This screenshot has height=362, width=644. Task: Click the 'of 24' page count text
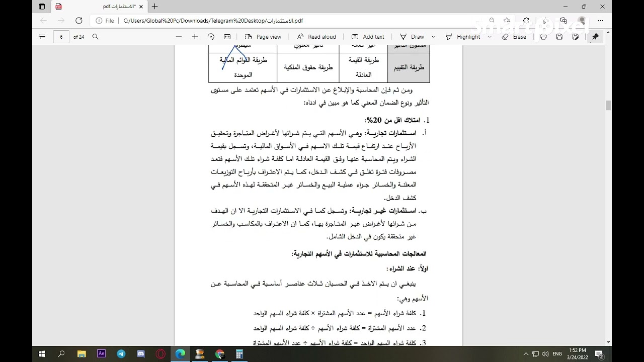click(78, 37)
